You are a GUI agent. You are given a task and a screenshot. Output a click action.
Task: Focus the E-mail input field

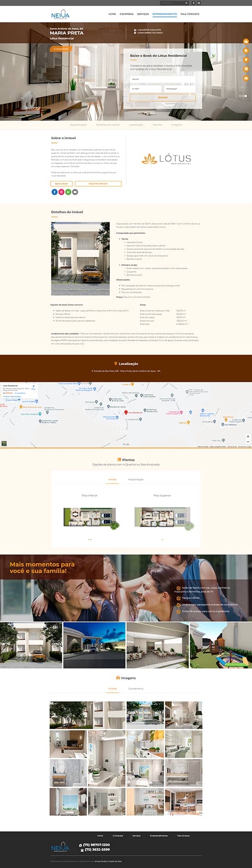point(146,88)
